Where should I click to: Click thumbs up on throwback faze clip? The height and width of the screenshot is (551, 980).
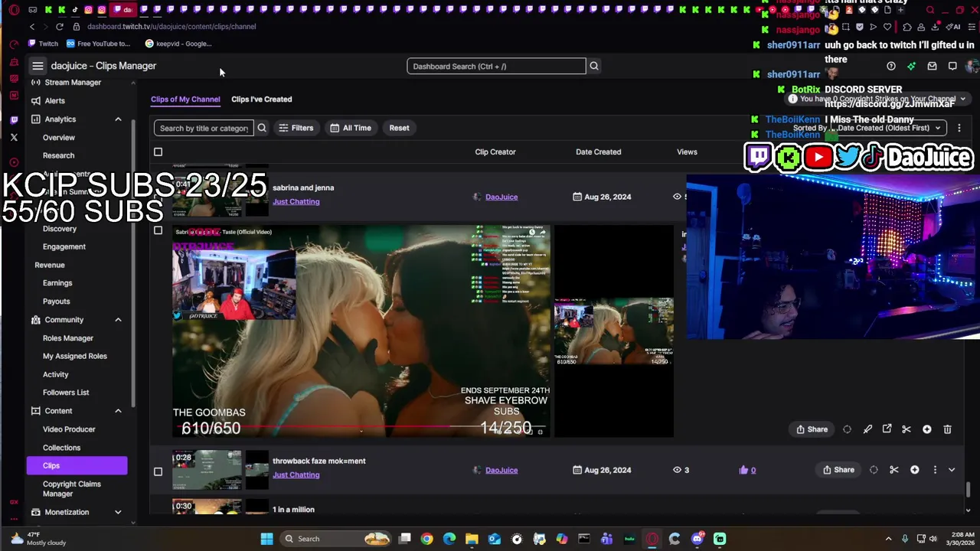pos(743,470)
